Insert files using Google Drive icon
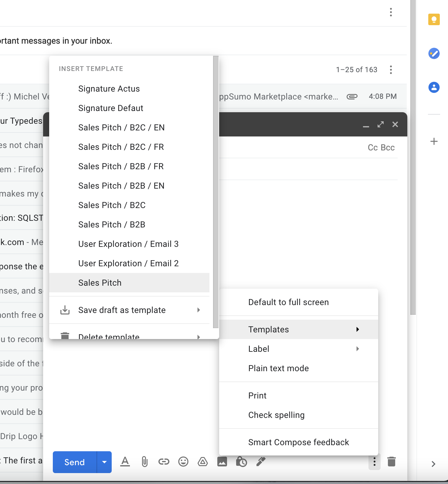 (202, 462)
